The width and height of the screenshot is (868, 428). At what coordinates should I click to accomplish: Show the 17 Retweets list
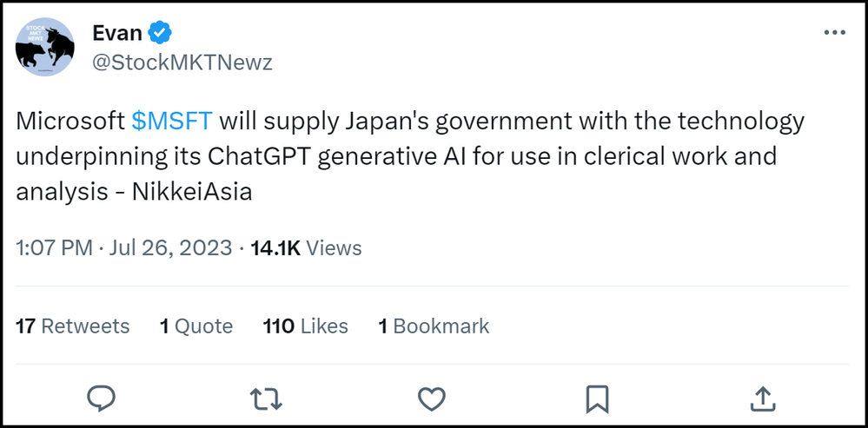click(x=73, y=326)
